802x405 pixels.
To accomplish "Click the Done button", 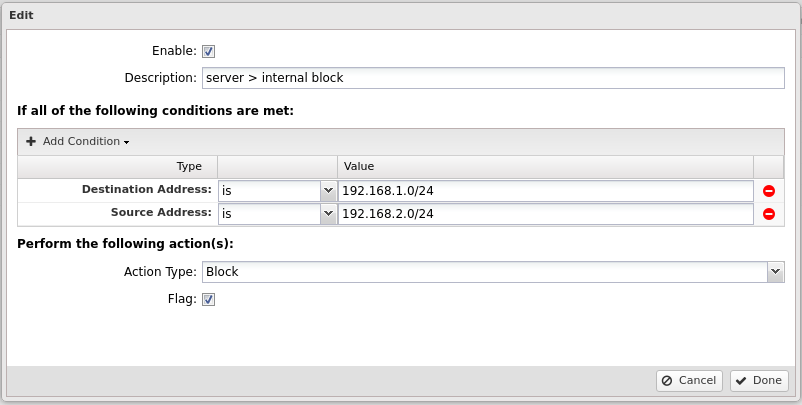I will [x=759, y=380].
